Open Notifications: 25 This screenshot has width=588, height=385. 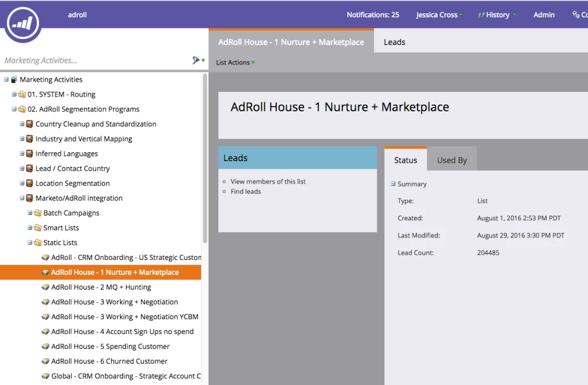373,15
